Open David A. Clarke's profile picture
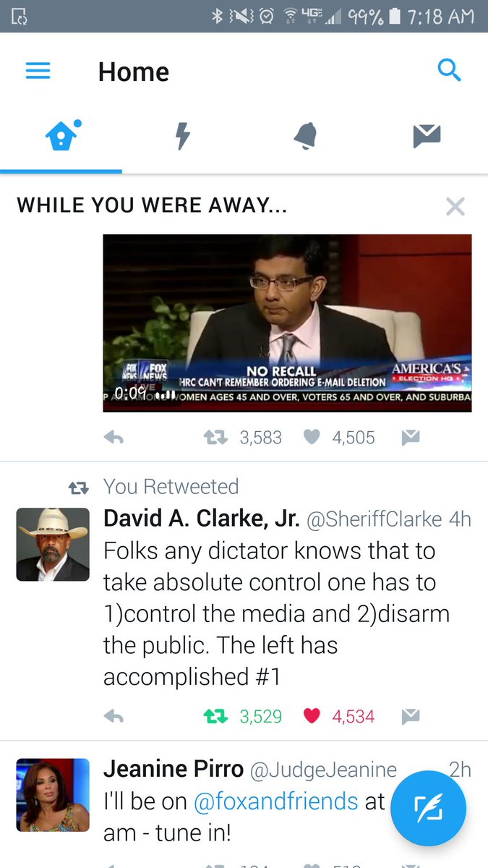The image size is (488, 868). point(53,545)
